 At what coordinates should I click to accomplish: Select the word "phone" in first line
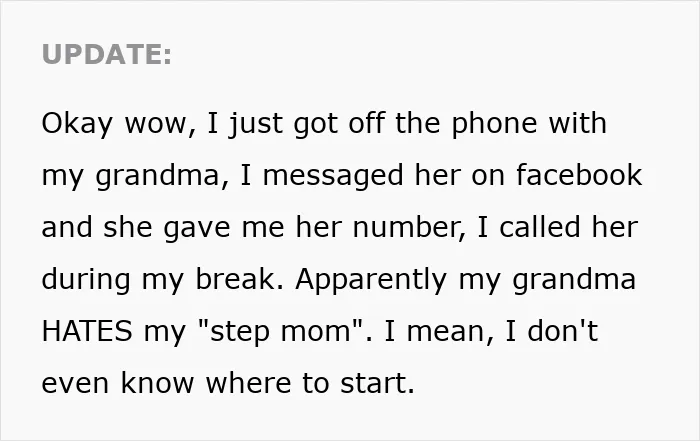tap(494, 124)
